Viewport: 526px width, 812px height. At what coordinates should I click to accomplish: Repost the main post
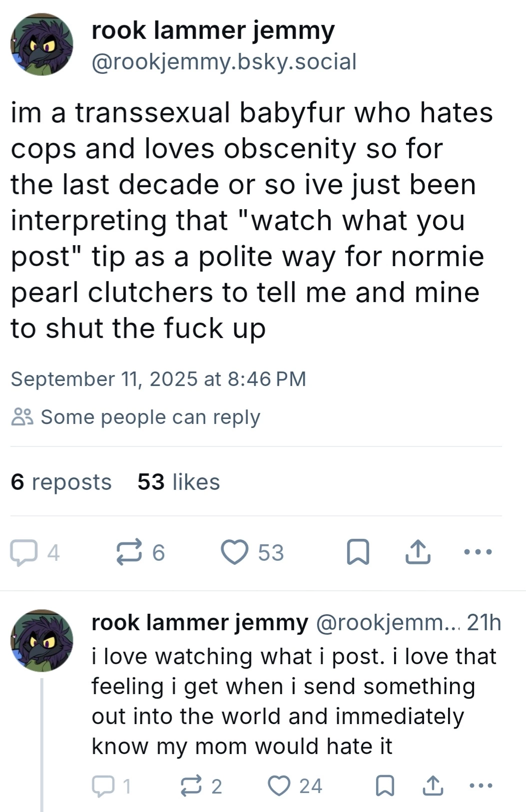(129, 553)
